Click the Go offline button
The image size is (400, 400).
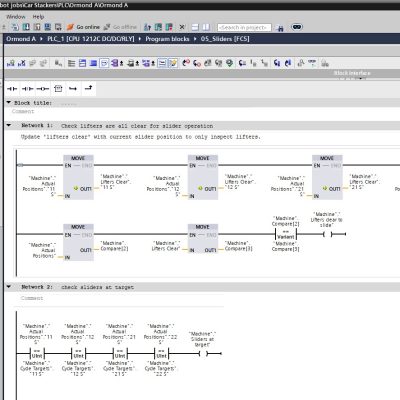[120, 27]
